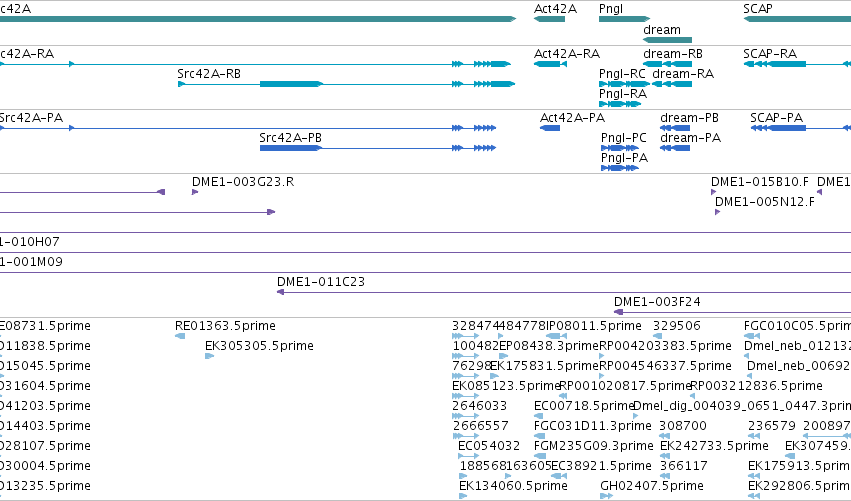
Task: Click the Src42A-RB transcript label
Action: pos(209,74)
